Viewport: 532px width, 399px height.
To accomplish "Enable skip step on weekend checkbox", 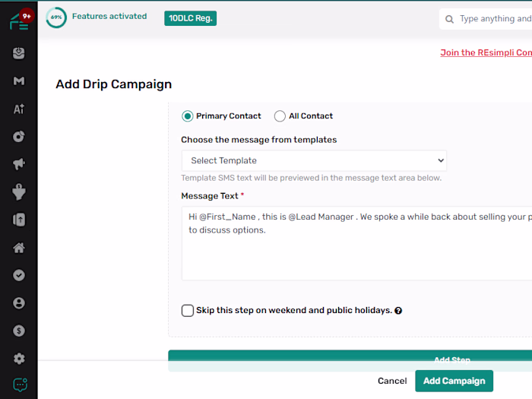I will (x=187, y=310).
